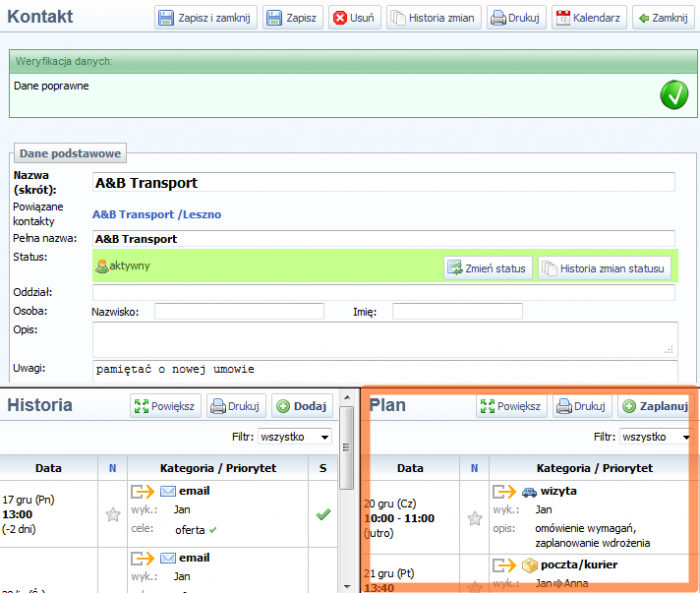Click the N column header in Historia
The height and width of the screenshot is (593, 700).
coord(112,468)
